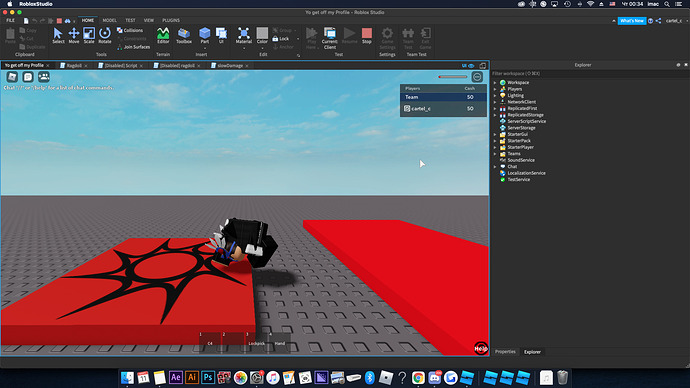Click the What's New button
Viewport: 690px width, 388px height.
pos(631,21)
